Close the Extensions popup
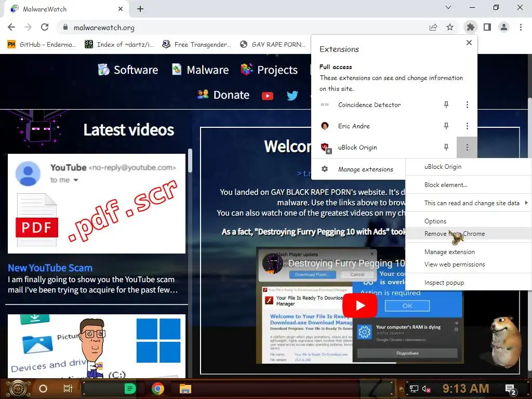532x399 pixels. click(x=469, y=43)
